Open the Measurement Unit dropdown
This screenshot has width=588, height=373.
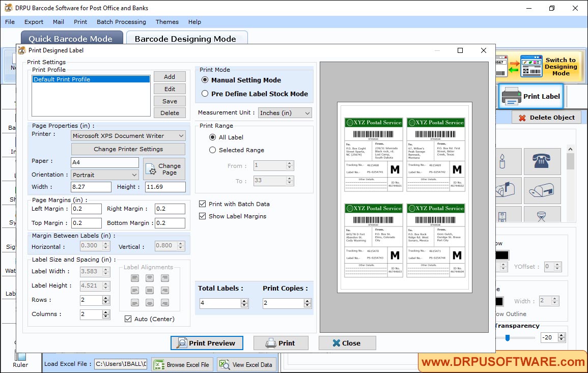pyautogui.click(x=285, y=113)
